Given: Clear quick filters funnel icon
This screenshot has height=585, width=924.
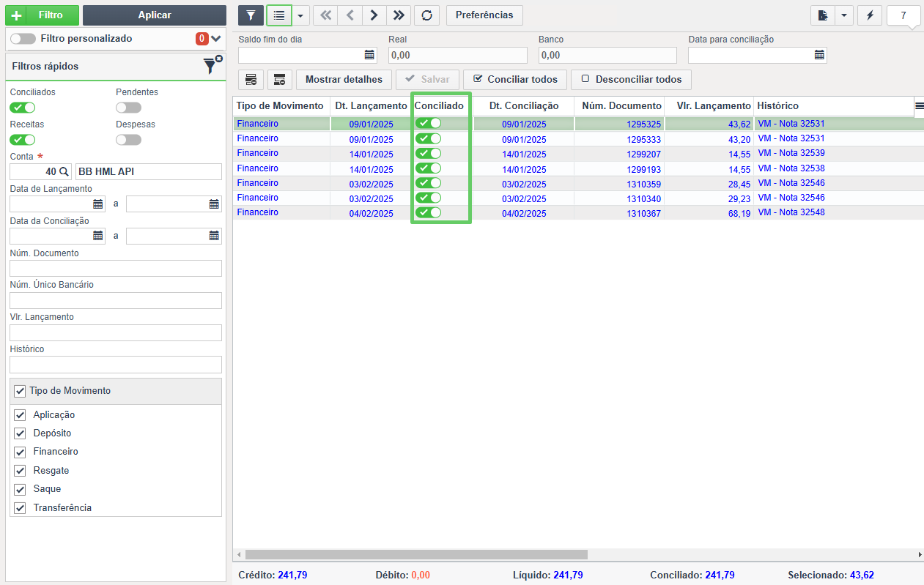Looking at the screenshot, I should [212, 65].
